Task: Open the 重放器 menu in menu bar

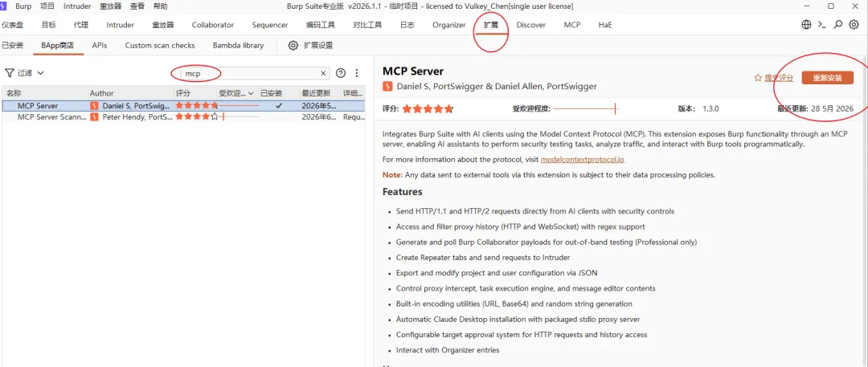Action: click(110, 6)
